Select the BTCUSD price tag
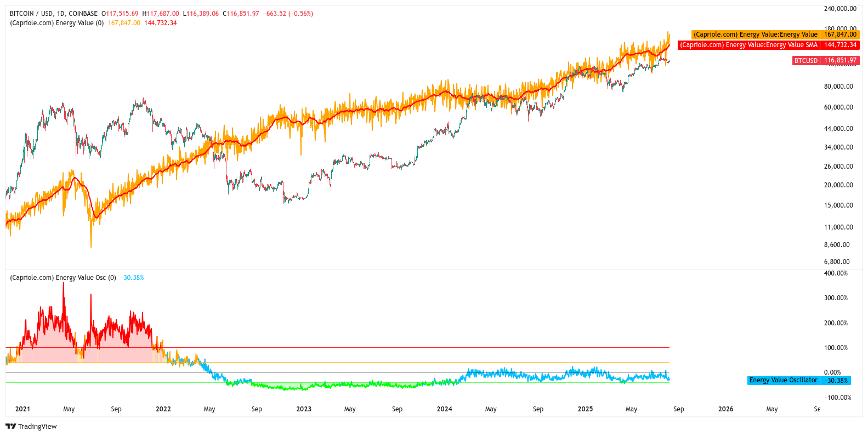Viewport: 868px width, 436px height. pos(805,61)
